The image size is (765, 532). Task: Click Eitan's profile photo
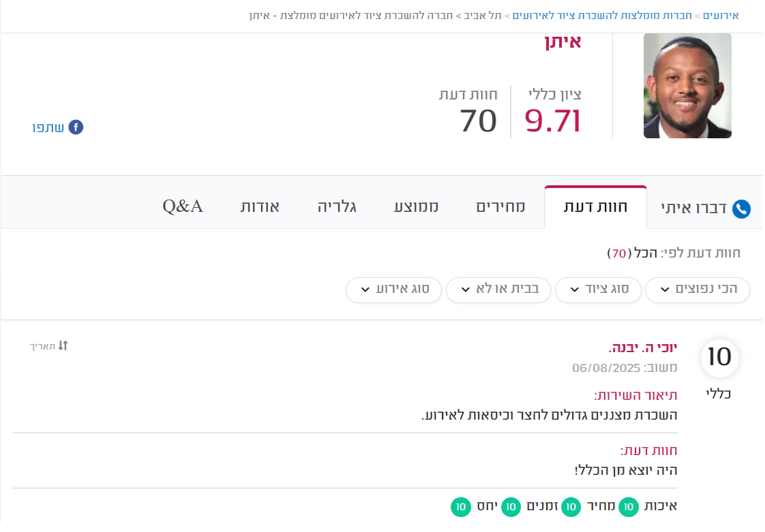tap(687, 86)
